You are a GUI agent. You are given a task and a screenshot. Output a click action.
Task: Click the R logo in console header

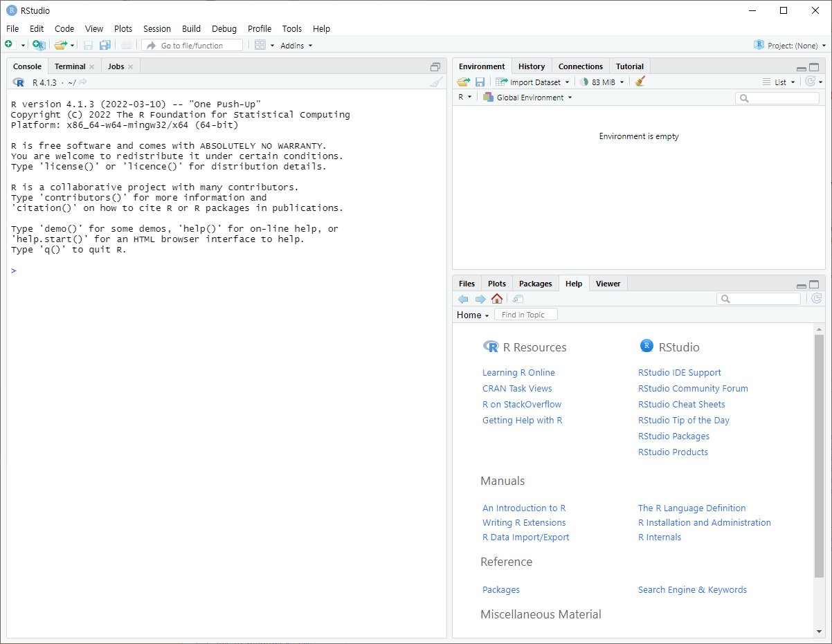[x=19, y=82]
